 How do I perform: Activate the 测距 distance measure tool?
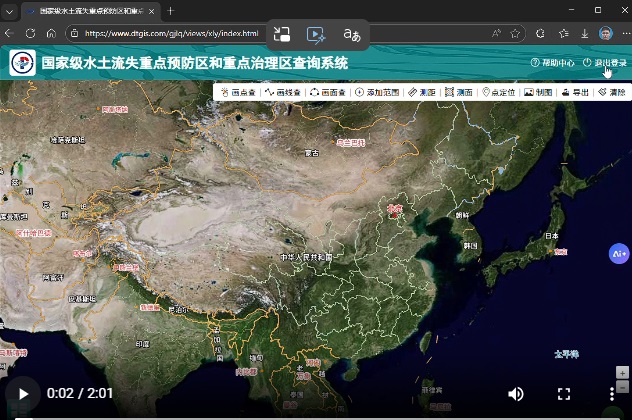coord(423,92)
